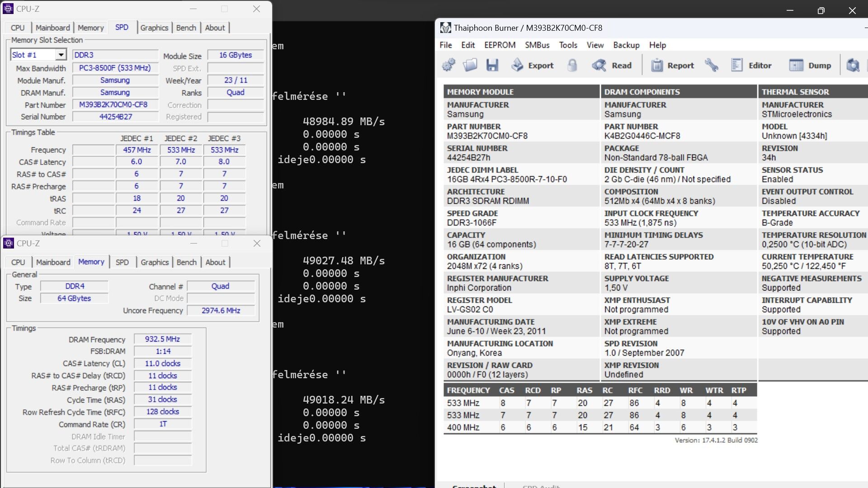Open the Report view
This screenshot has width=868, height=488.
672,65
